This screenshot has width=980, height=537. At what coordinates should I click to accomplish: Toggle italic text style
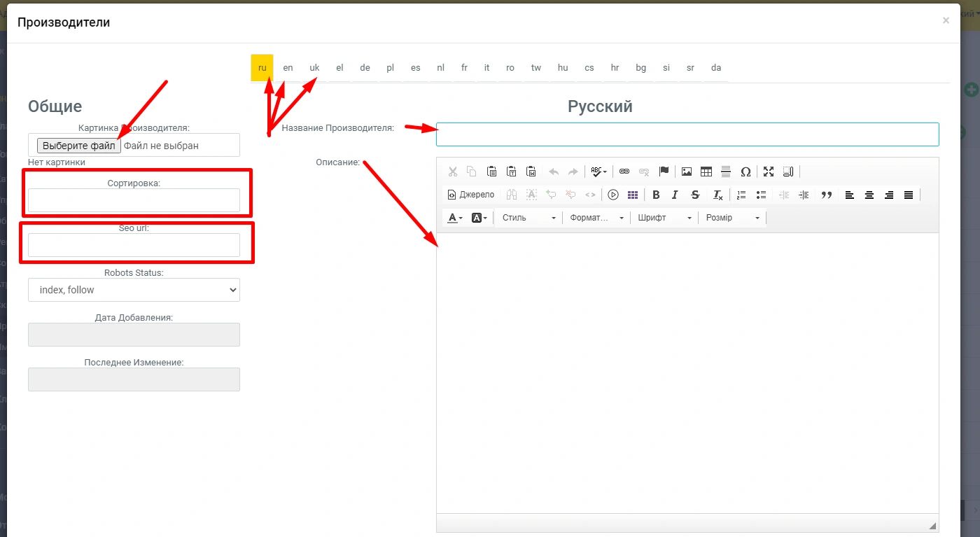675,195
